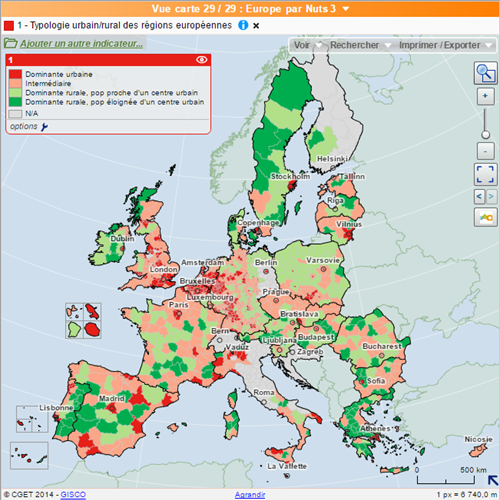Go to next map view arrow
The width and height of the screenshot is (500, 500).
(x=491, y=196)
